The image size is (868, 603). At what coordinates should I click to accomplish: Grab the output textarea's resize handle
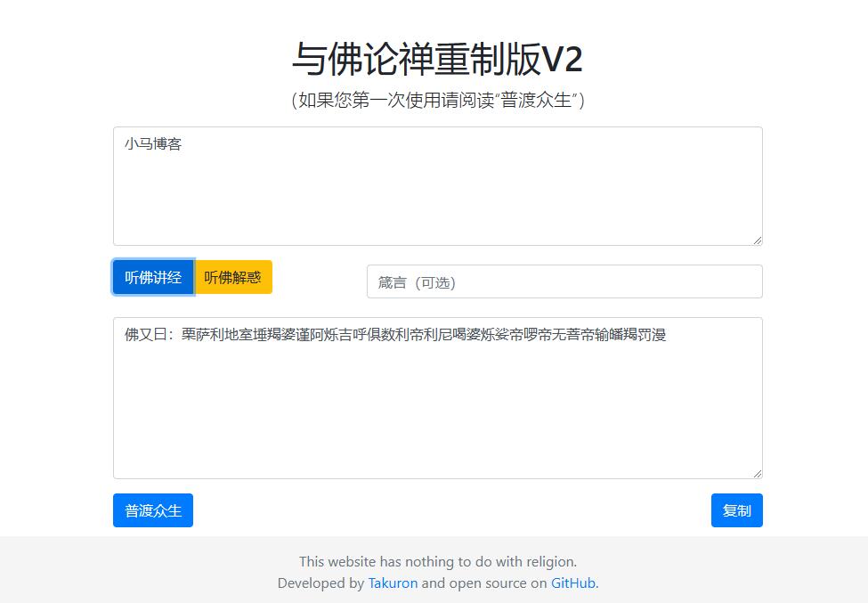click(758, 474)
